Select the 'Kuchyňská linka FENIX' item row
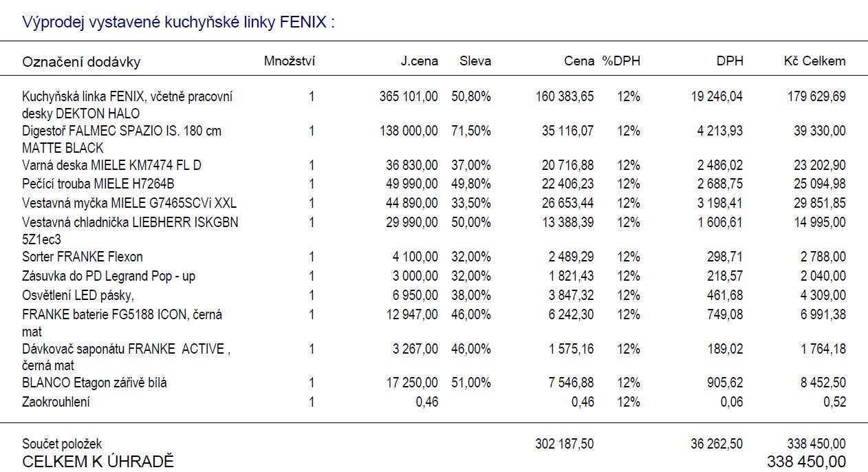Image resolution: width=868 pixels, height=472 pixels. tap(127, 97)
